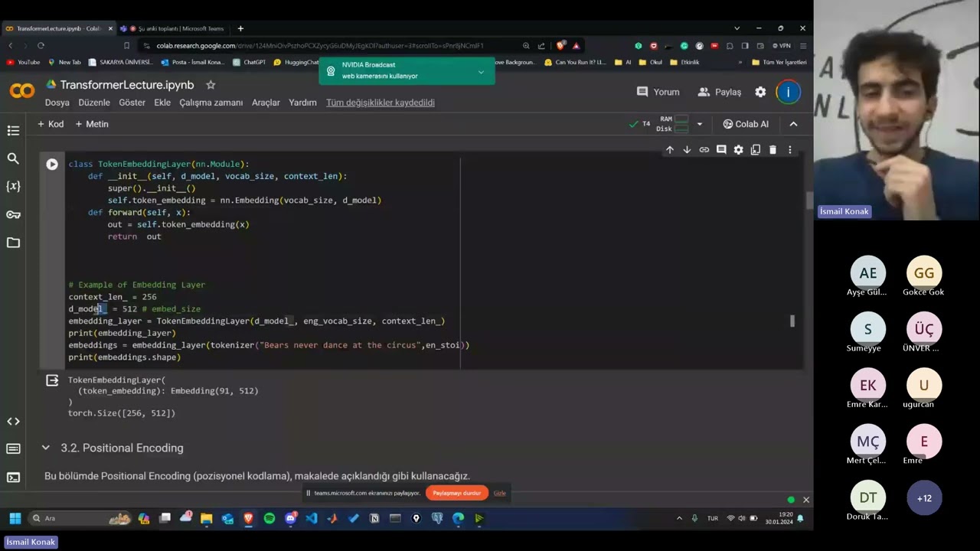This screenshot has height=551, width=980.
Task: Open the Araçlar menu
Action: coord(266,103)
